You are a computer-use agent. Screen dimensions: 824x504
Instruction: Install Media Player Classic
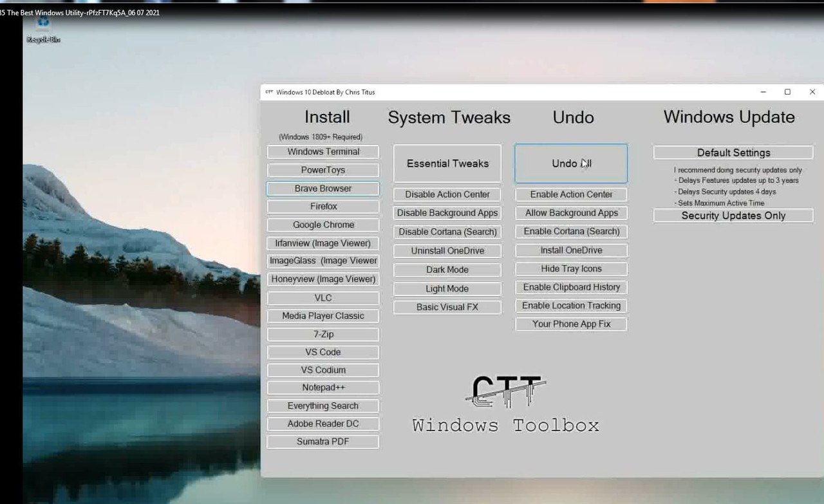click(x=323, y=316)
